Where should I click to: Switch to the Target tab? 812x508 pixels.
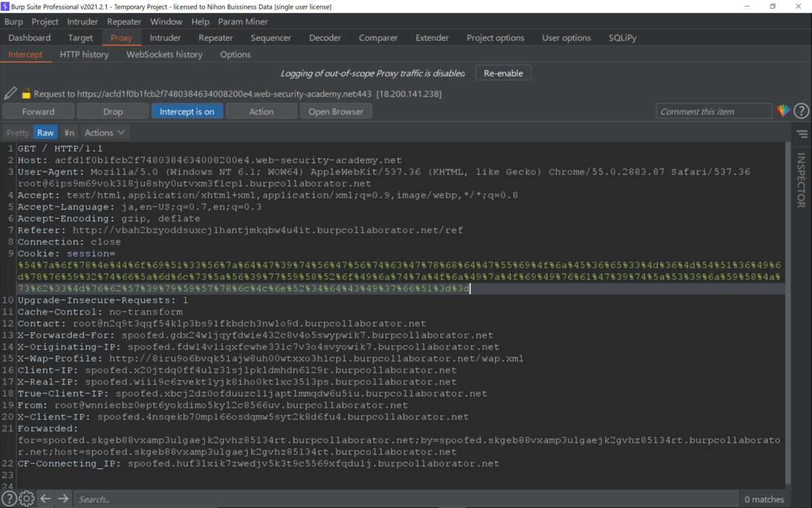[81, 38]
